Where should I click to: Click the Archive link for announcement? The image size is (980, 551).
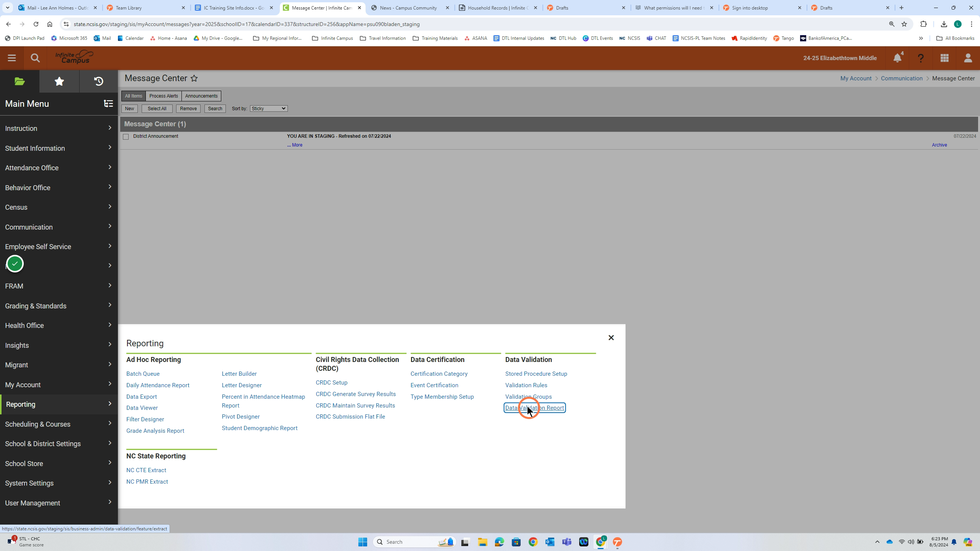[939, 145]
